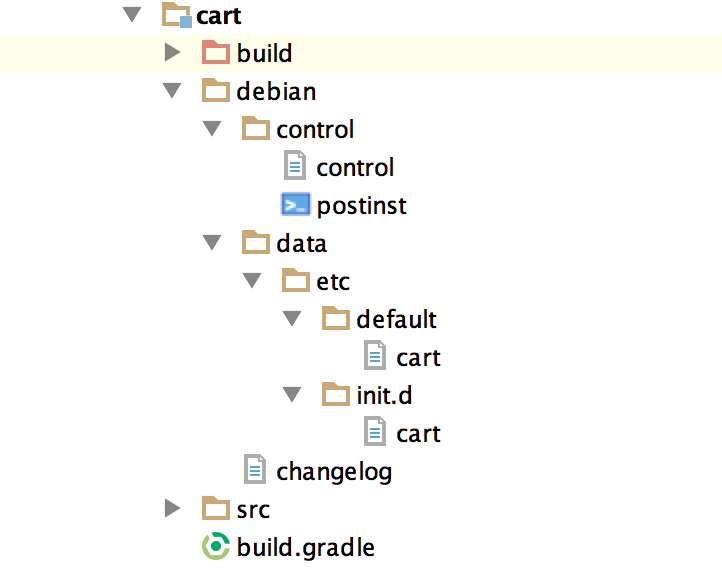Select the cart file under init.d
Image resolution: width=722 pixels, height=568 pixels.
[418, 433]
